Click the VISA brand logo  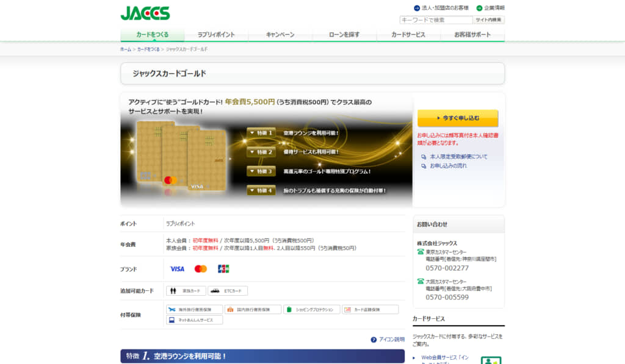click(x=177, y=269)
